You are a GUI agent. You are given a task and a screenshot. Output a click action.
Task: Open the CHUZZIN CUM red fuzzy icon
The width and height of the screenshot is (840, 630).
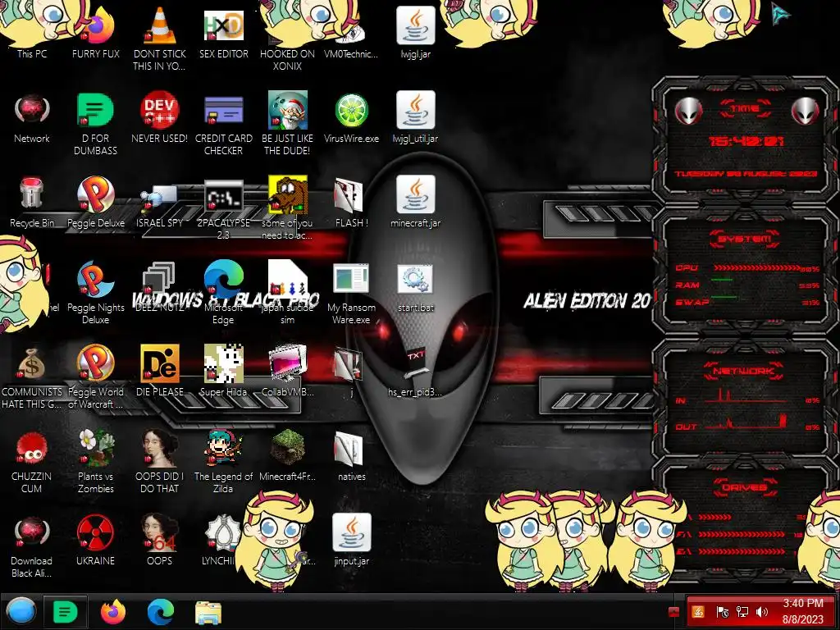click(x=32, y=461)
